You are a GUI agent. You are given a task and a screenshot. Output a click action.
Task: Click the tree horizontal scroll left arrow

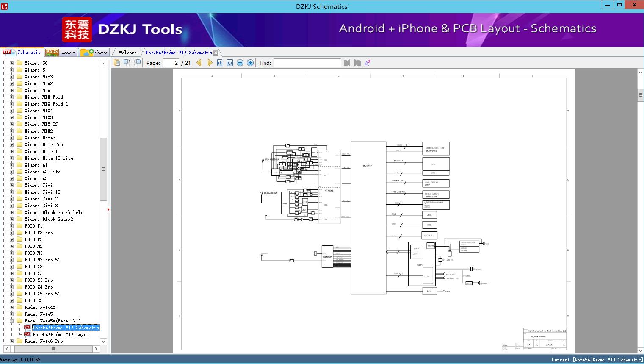(6, 349)
